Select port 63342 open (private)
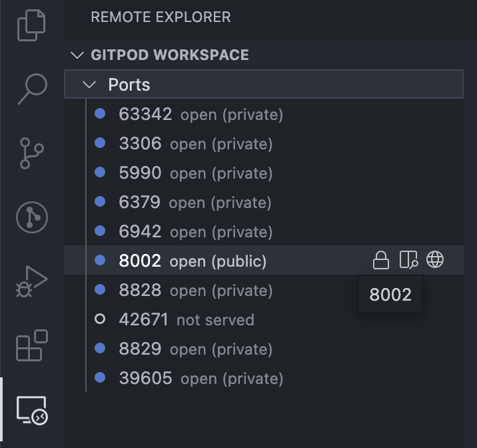Screen dimensions: 477x448 [264, 114]
